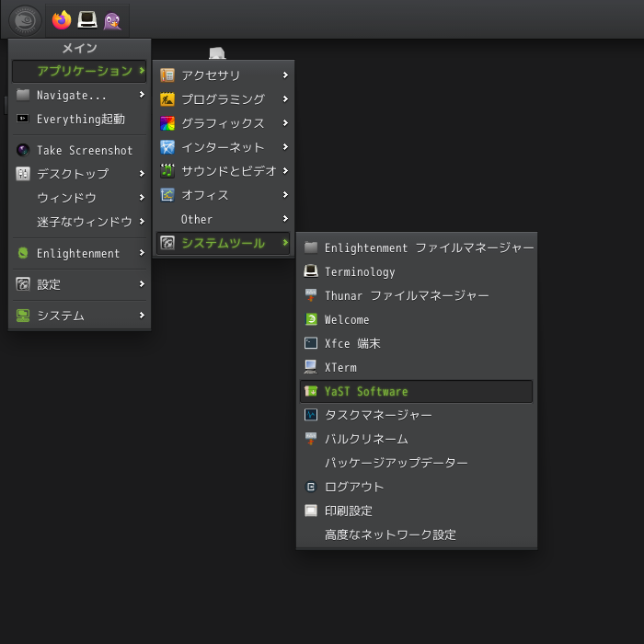Screen dimensions: 644x644
Task: Select the ウィンドウ menu item label
Action: pyautogui.click(x=66, y=198)
